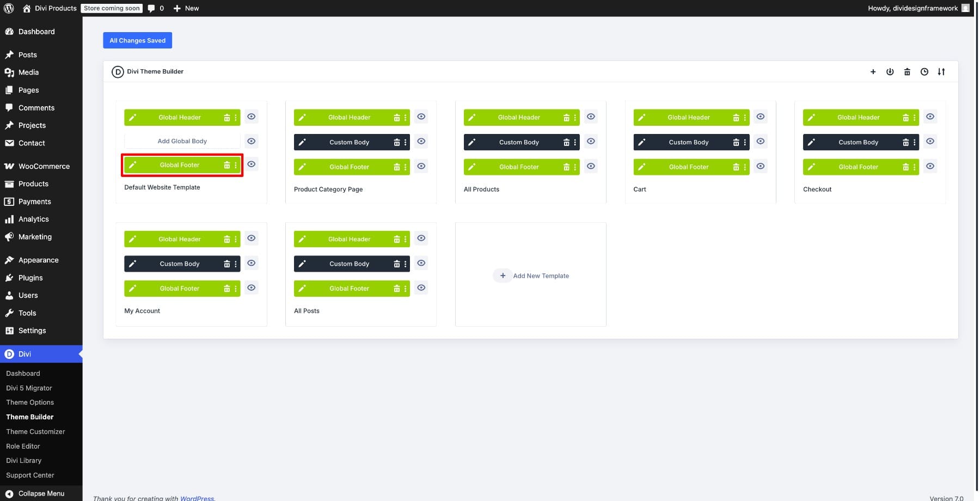Delete the Global Header of the My Account template
The height and width of the screenshot is (501, 980).
tap(227, 239)
